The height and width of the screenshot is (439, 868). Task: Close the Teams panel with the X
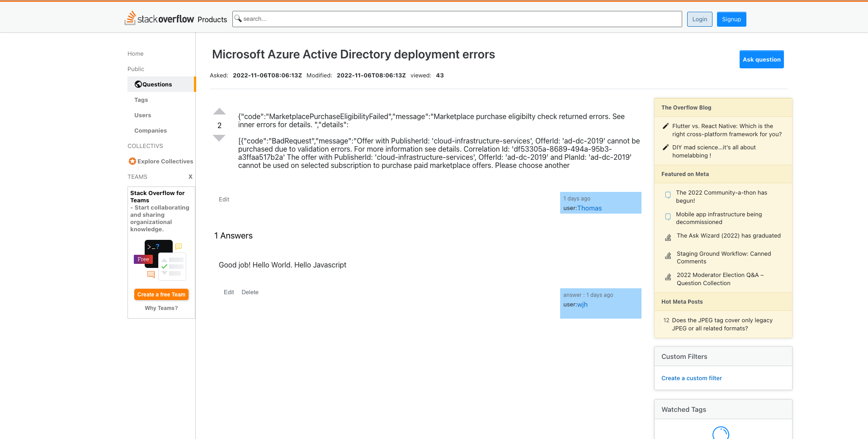click(x=190, y=177)
